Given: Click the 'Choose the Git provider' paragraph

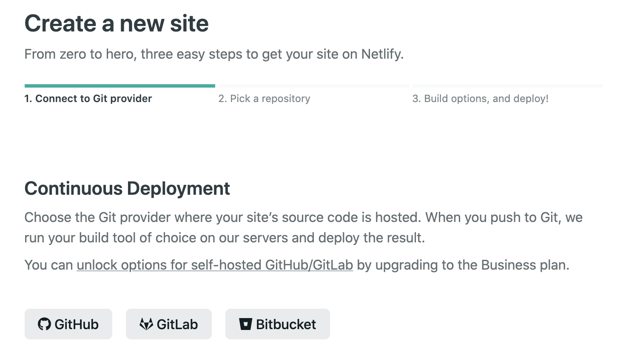Looking at the screenshot, I should click(x=304, y=227).
